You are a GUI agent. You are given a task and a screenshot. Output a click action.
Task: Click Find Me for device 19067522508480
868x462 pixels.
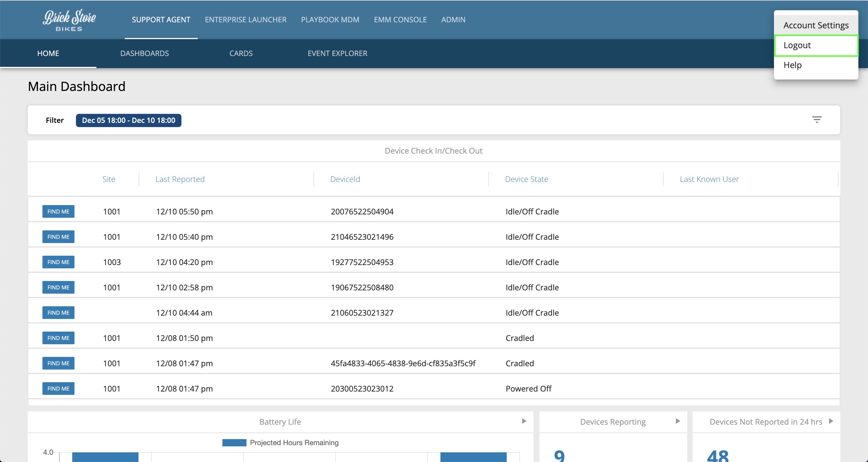point(58,287)
